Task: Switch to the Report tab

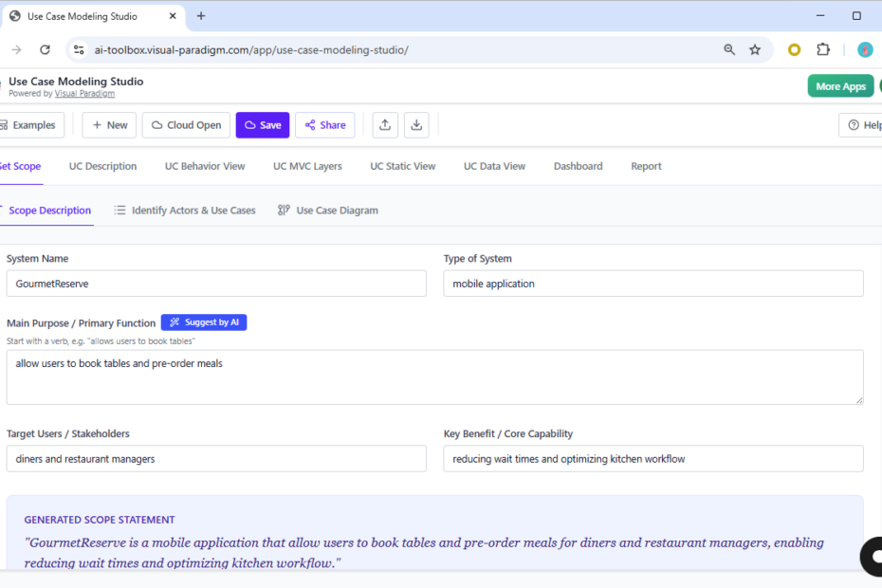Action: point(646,165)
